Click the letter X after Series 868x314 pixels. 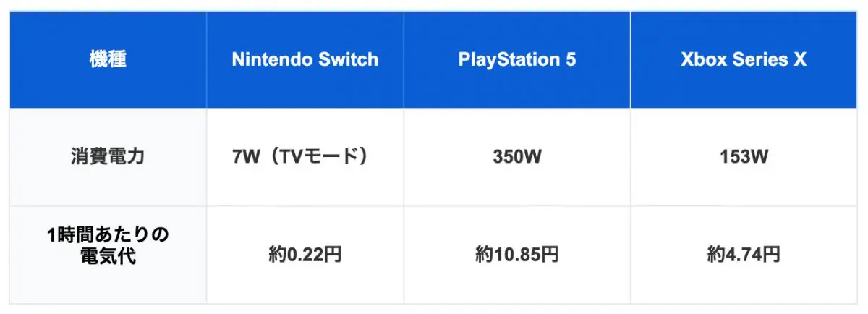click(799, 59)
